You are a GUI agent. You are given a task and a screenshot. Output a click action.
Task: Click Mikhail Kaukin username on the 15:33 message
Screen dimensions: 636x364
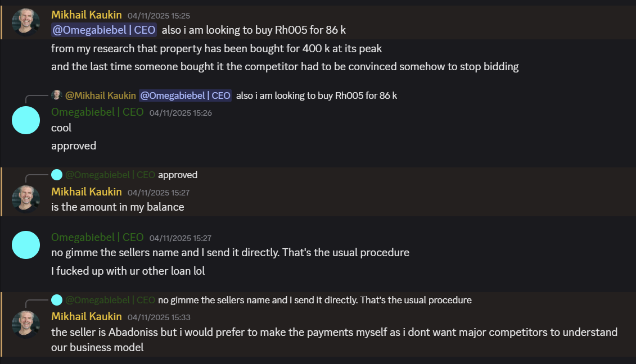pyautogui.click(x=87, y=316)
